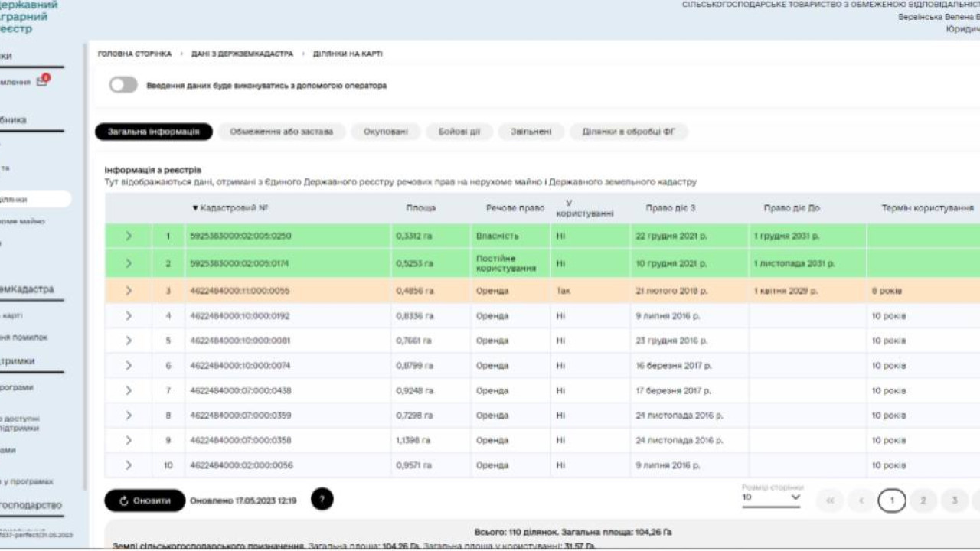This screenshot has height=551, width=980.
Task: Expand row 6 parcel 4622484000:10:000:0074
Action: pyautogui.click(x=129, y=366)
